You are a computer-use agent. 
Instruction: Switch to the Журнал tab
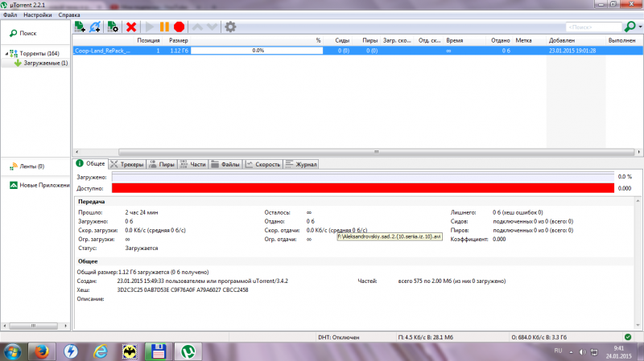pyautogui.click(x=301, y=165)
